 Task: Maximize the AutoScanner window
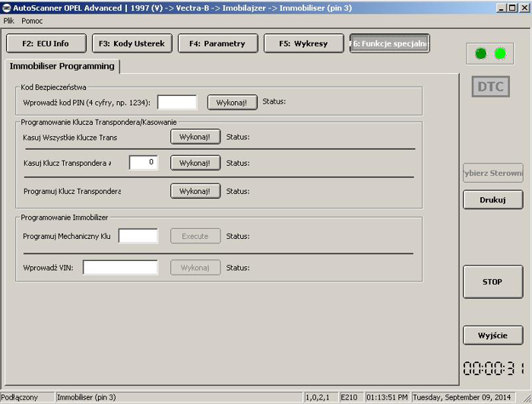pyautogui.click(x=512, y=8)
